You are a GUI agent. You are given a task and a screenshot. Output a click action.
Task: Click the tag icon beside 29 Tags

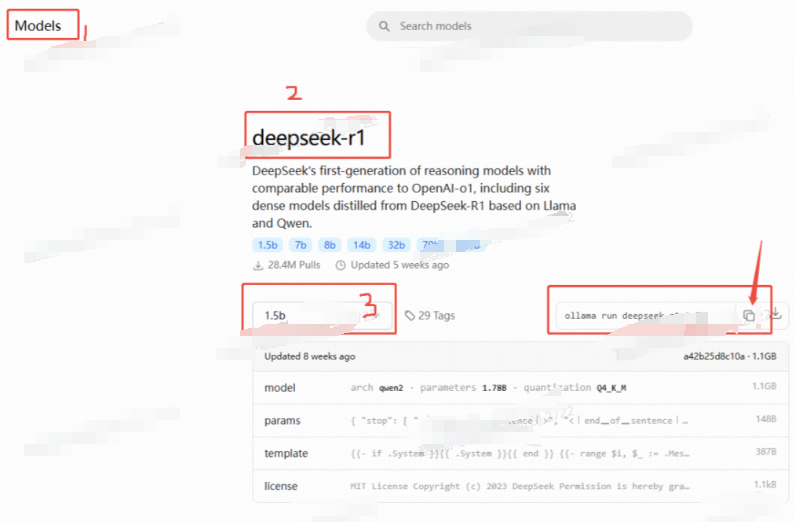[x=410, y=315]
